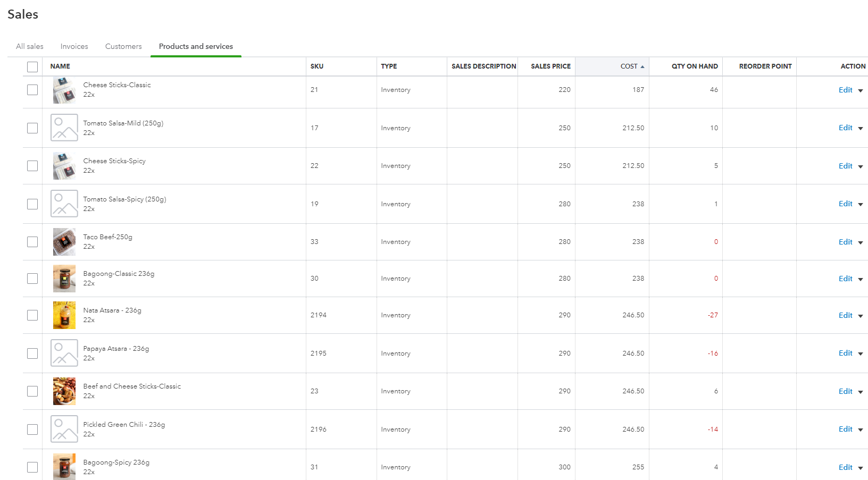Image resolution: width=868 pixels, height=480 pixels.
Task: Click the Nata Atsara product image
Action: (64, 315)
